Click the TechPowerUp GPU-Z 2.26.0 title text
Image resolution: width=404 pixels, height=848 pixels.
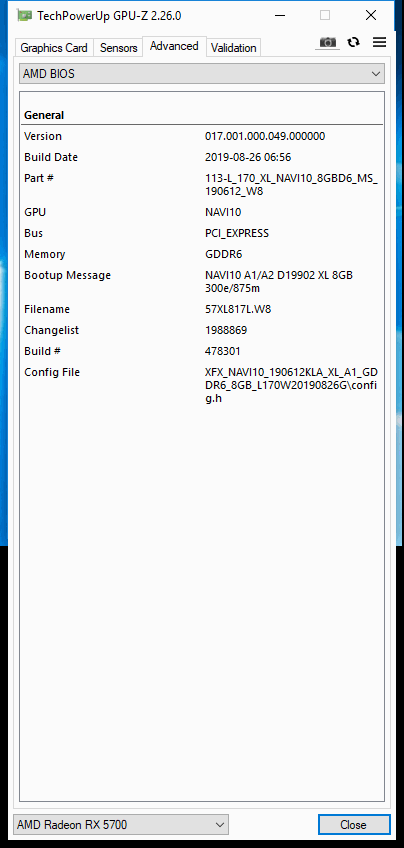109,16
